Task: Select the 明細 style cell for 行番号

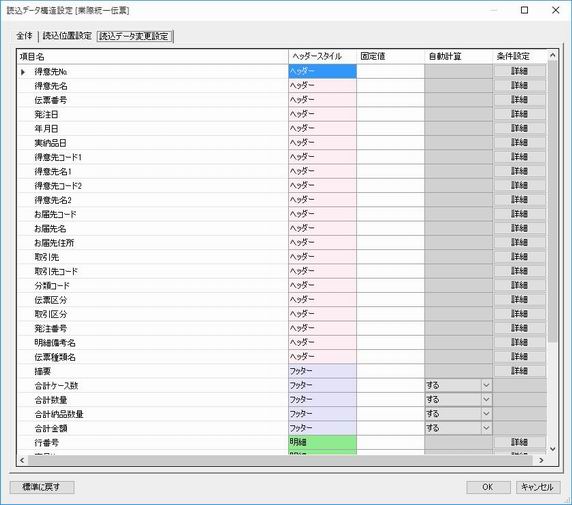Action: [x=322, y=442]
